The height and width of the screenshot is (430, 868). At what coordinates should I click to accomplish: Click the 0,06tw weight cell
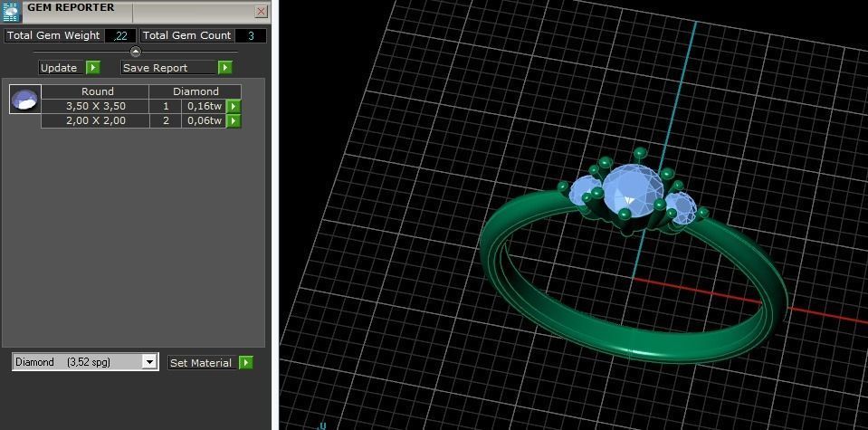click(205, 120)
